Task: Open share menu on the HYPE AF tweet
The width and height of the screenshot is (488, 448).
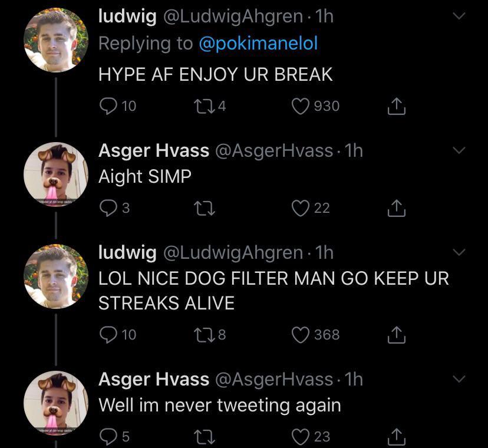Action: [396, 106]
